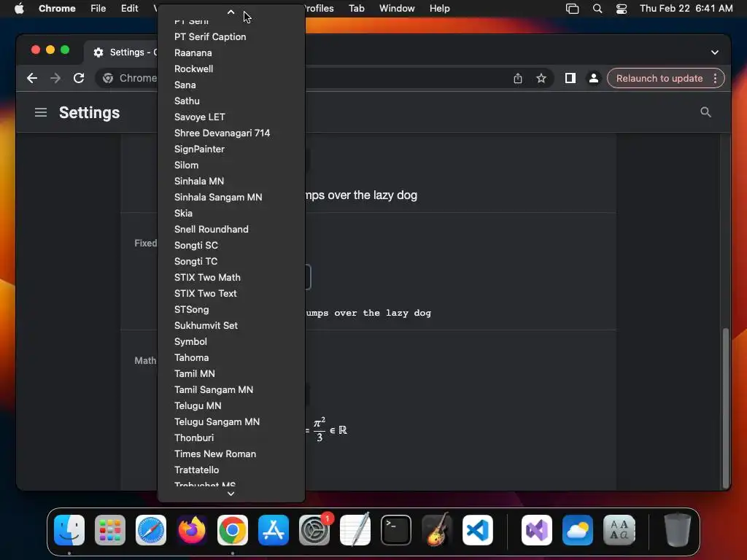Click the share page icon
This screenshot has width=747, height=560.
tap(518, 78)
